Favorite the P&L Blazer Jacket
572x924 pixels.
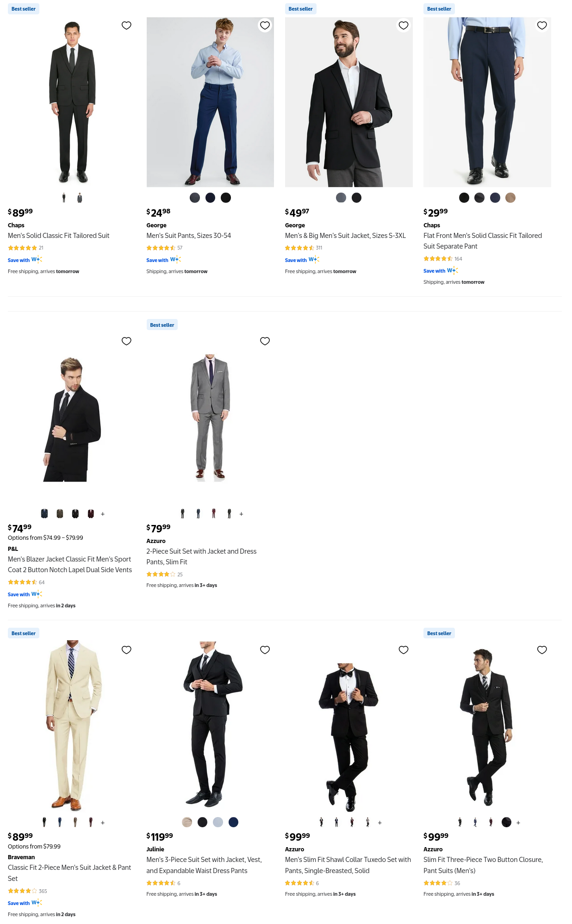(126, 341)
